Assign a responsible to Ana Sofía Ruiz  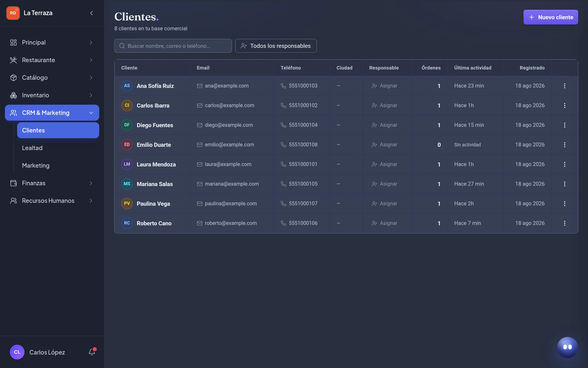384,86
